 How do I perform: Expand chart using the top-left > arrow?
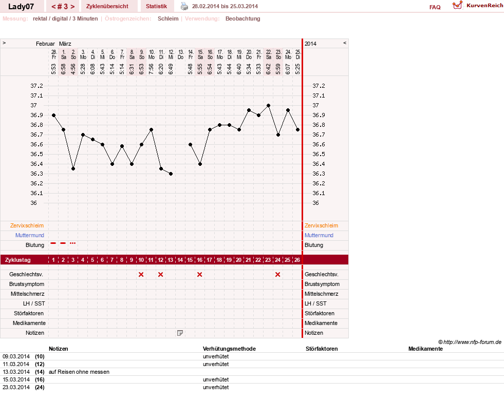4,43
